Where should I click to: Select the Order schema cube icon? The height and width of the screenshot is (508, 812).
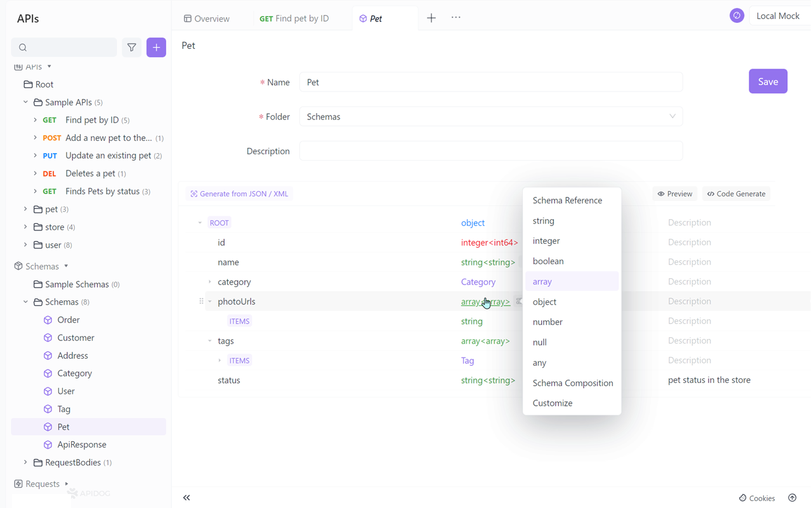pyautogui.click(x=48, y=320)
